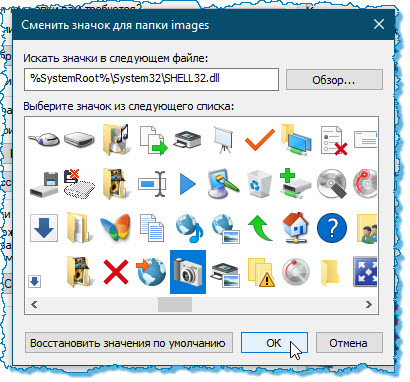This screenshot has height=382, width=410.
Task: Select the folder with music note icon
Action: click(115, 139)
